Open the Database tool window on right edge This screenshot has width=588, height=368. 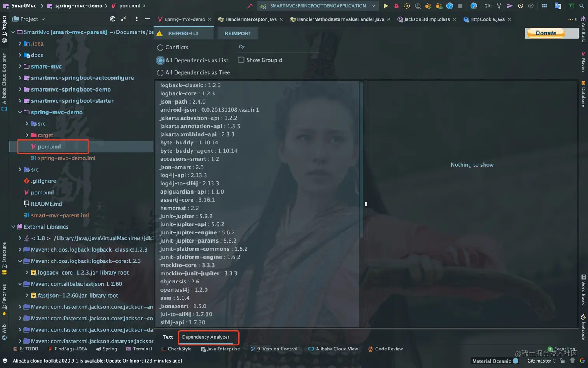(583, 93)
